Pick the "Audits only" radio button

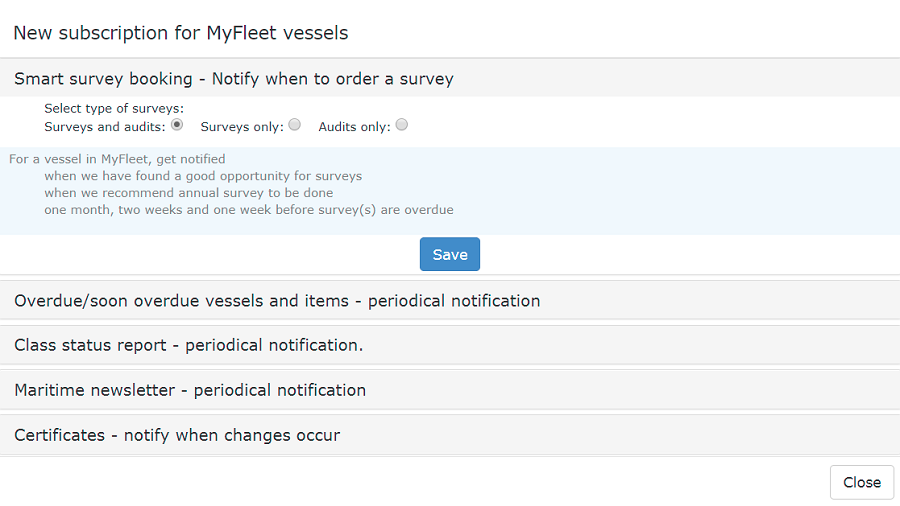(x=402, y=126)
